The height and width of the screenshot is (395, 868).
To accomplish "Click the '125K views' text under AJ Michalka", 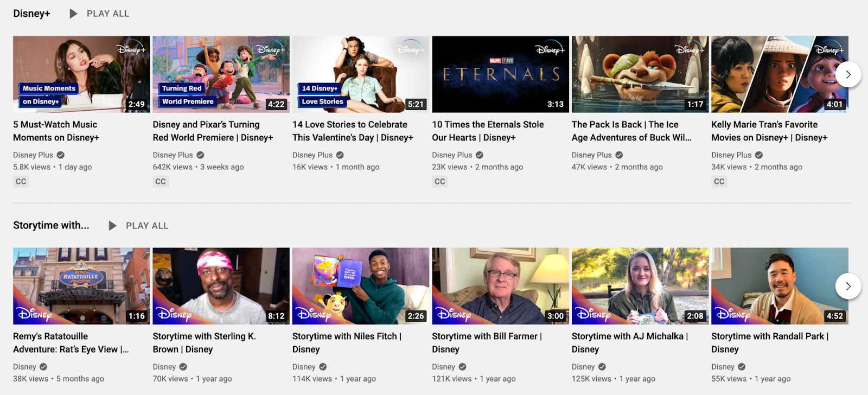I will point(591,379).
